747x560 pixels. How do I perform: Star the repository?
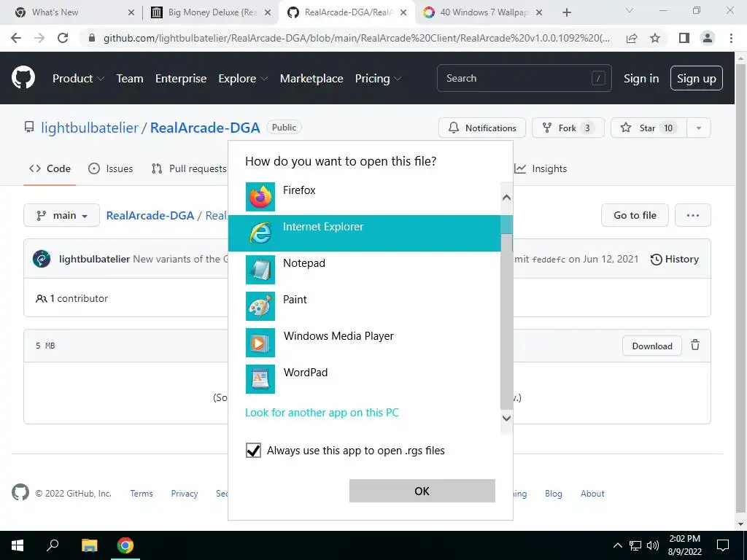(649, 128)
